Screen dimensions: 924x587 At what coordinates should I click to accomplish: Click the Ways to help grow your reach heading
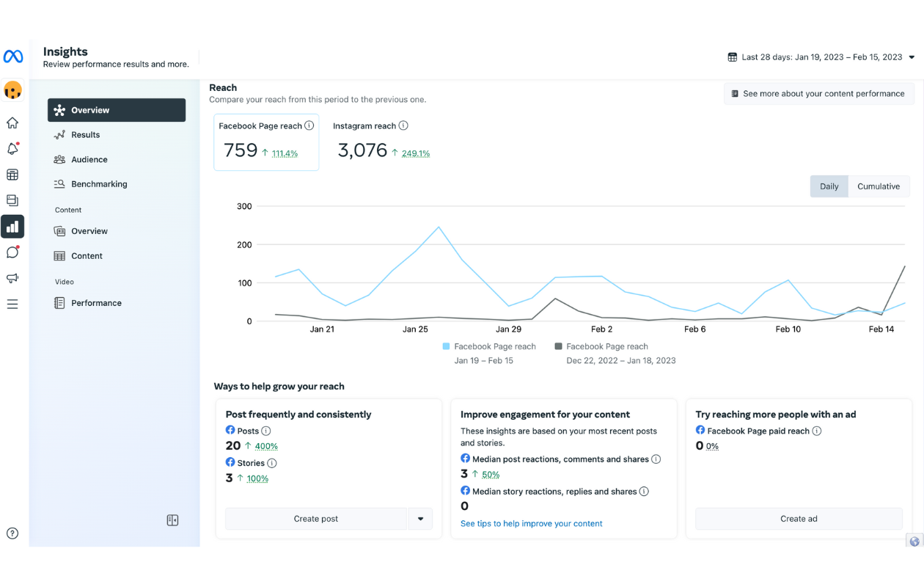coord(279,387)
